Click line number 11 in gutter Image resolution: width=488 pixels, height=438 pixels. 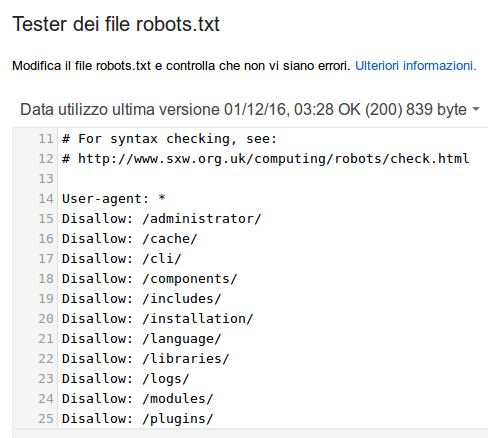coord(46,139)
